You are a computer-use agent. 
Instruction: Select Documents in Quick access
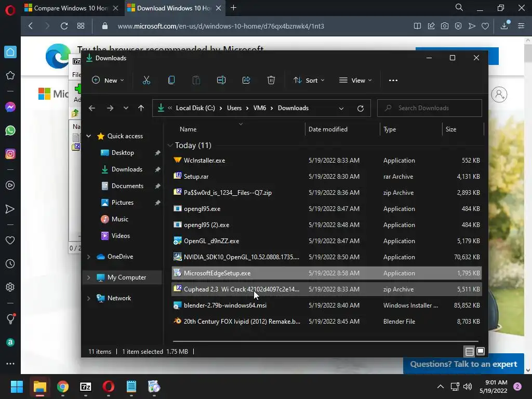[127, 186]
